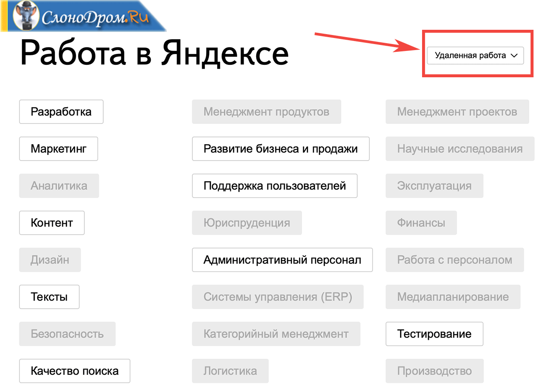Open Развитие бизнеса и продажи
Screen dimensions: 540x392
(281, 149)
